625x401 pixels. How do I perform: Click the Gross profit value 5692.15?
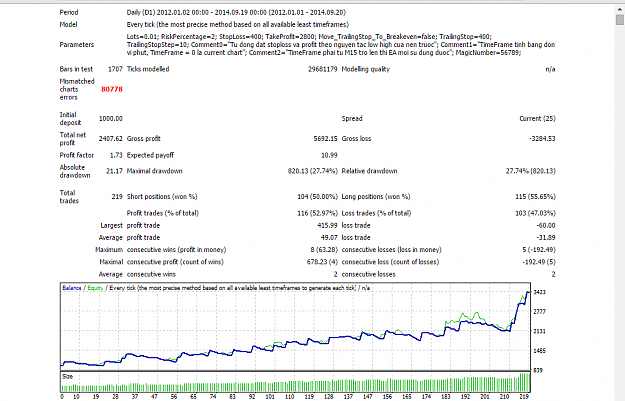(326, 139)
